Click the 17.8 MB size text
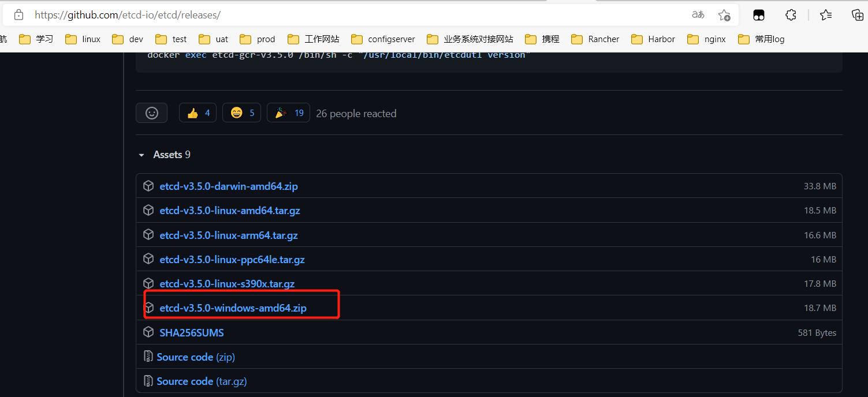This screenshot has width=868, height=397. click(820, 284)
